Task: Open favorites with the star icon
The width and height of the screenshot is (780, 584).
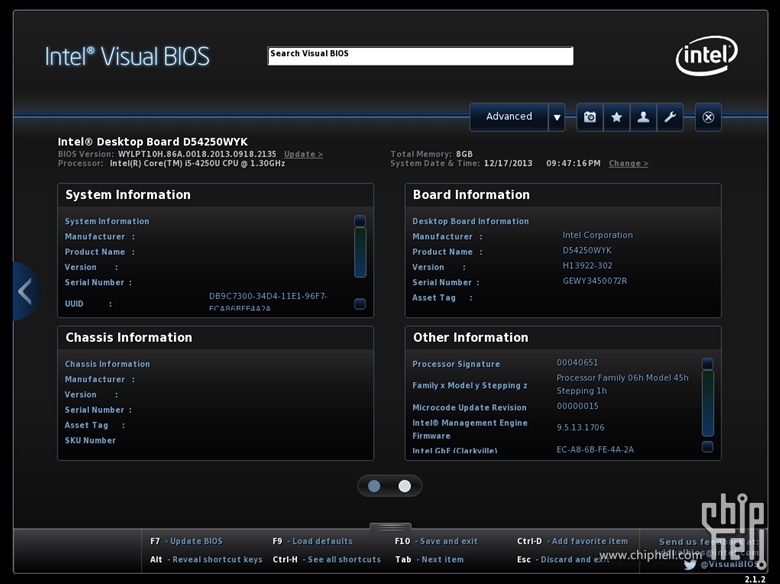Action: [616, 117]
